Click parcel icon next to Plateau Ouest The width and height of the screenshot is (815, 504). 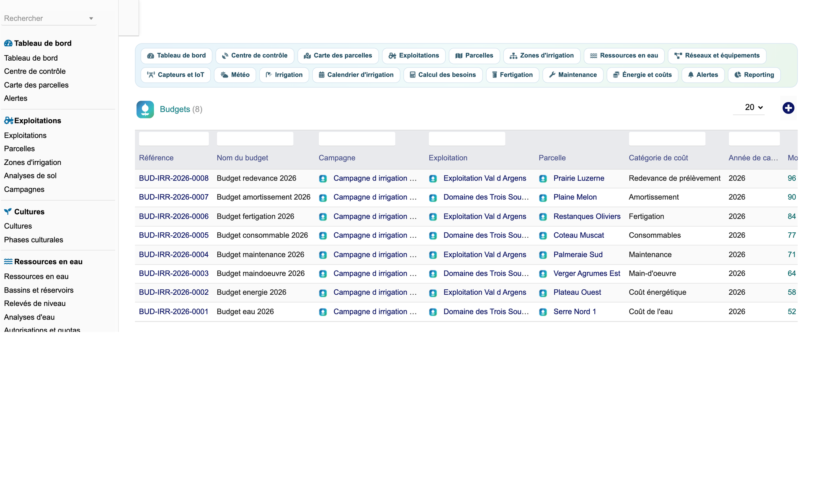[x=543, y=293]
